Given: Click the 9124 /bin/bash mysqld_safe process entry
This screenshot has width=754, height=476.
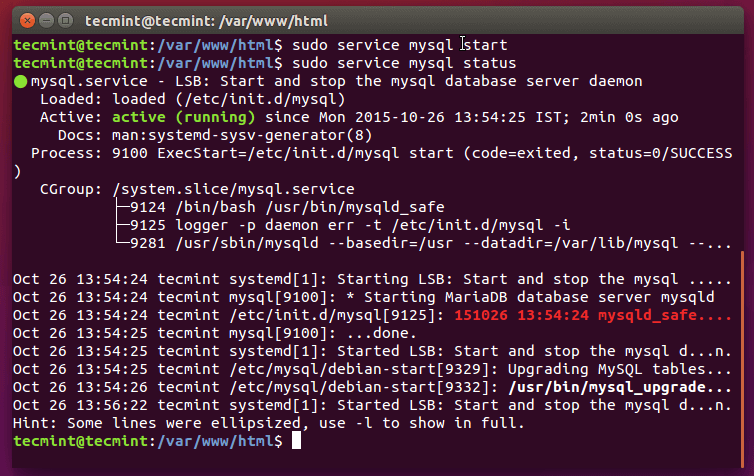Looking at the screenshot, I should coord(251,207).
